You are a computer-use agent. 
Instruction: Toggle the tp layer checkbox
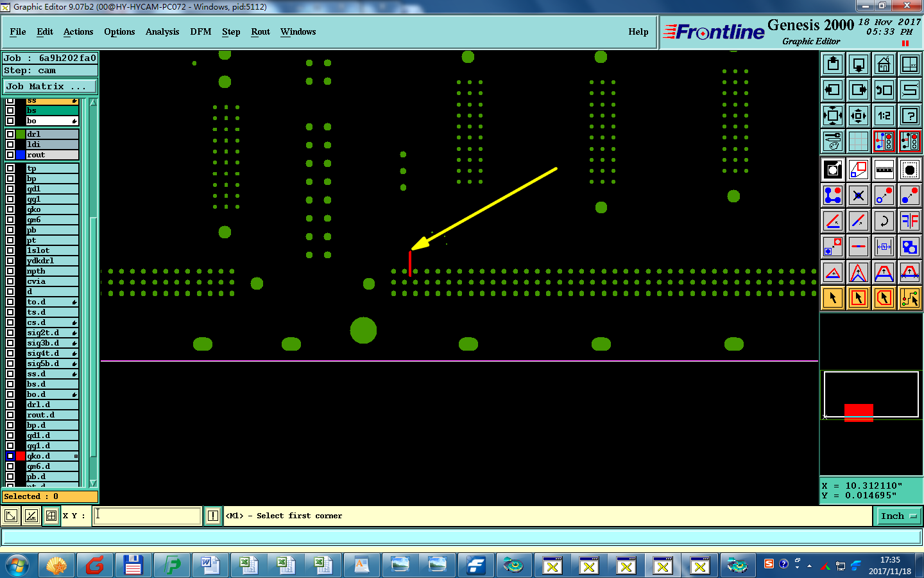[10, 168]
